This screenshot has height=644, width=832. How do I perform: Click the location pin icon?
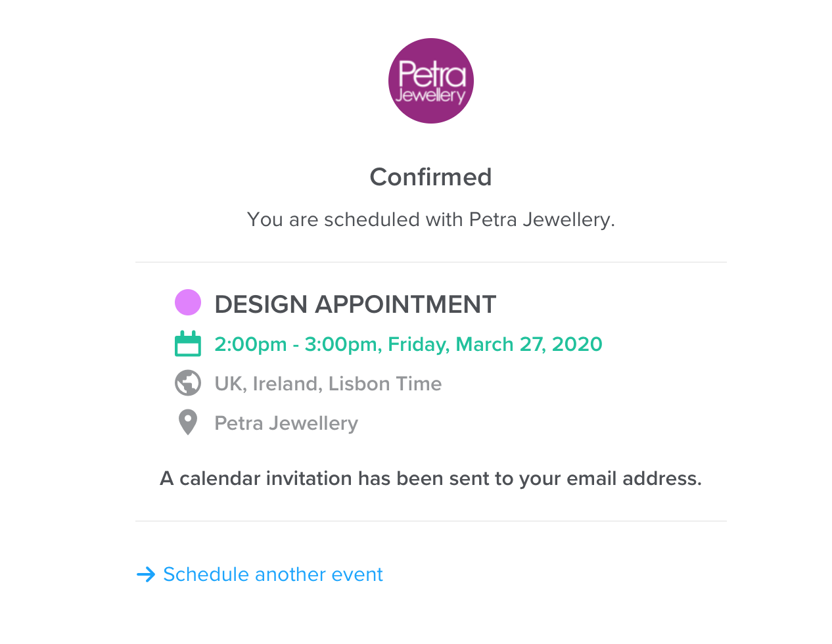tap(188, 423)
